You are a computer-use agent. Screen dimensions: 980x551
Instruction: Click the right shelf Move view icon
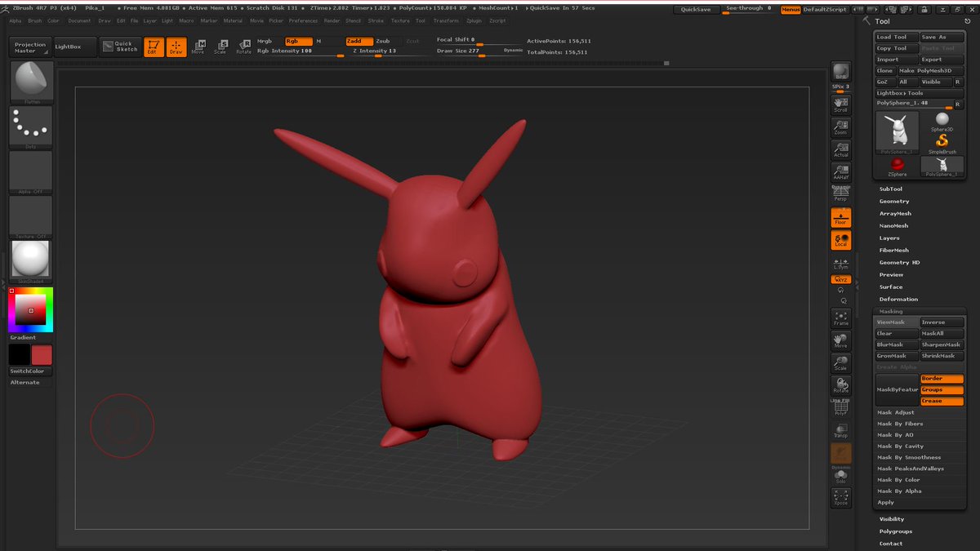[840, 340]
